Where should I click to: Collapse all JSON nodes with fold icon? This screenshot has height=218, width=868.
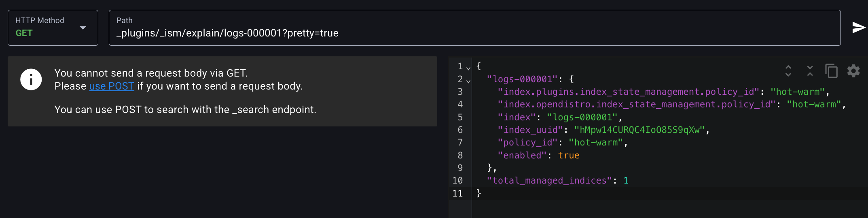pos(810,71)
